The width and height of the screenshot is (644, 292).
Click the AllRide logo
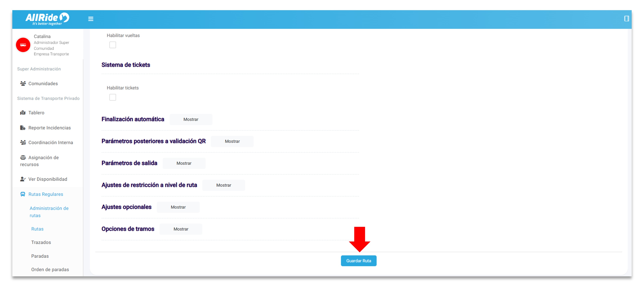point(47,19)
